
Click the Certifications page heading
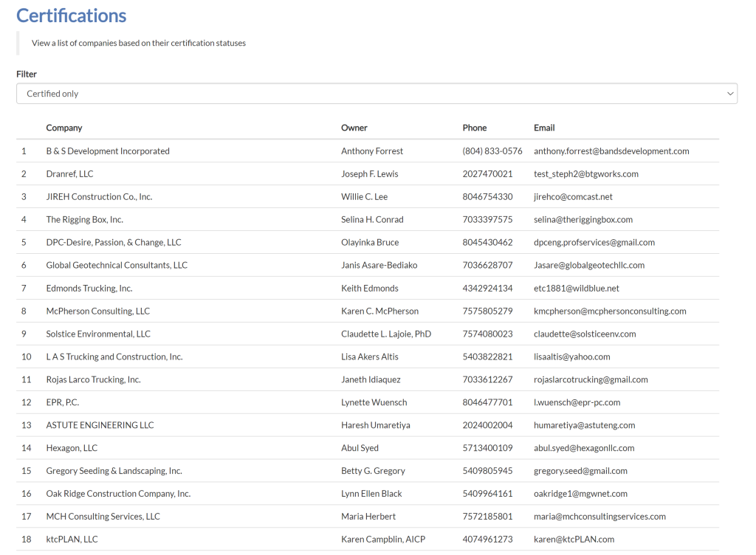(72, 15)
